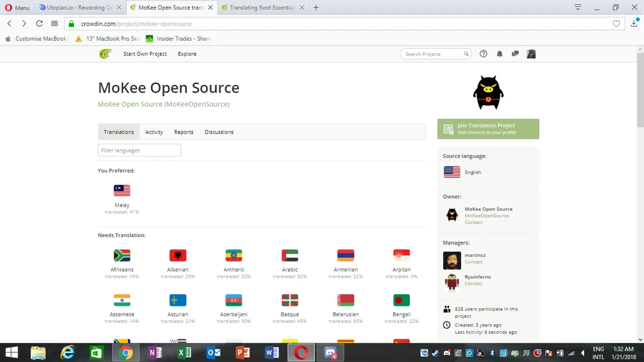Viewport: 644px width, 362px height.
Task: Open the Insider Trades bookmark
Action: 178,39
